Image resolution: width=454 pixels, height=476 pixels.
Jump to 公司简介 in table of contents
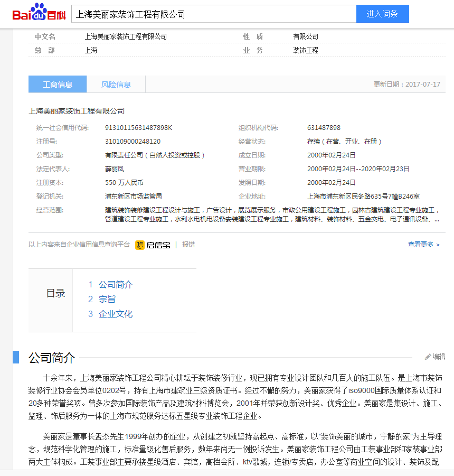(115, 284)
